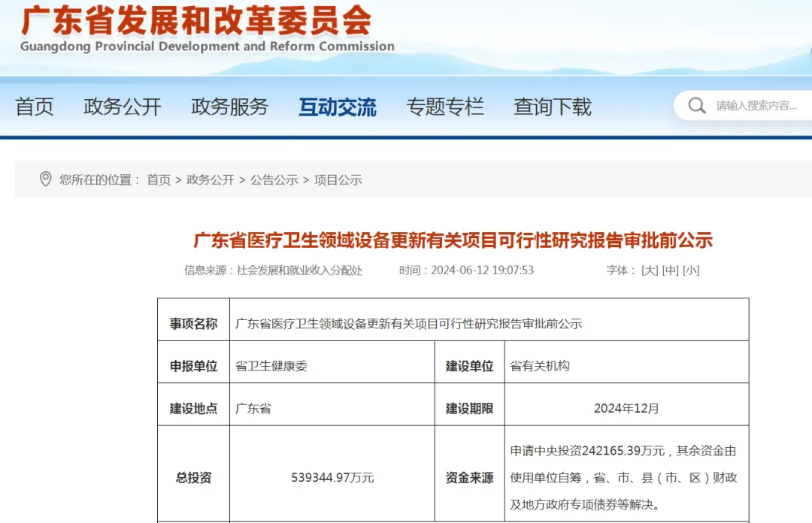Click the 政务公开 breadcrumb link
The height and width of the screenshot is (523, 812).
208,180
